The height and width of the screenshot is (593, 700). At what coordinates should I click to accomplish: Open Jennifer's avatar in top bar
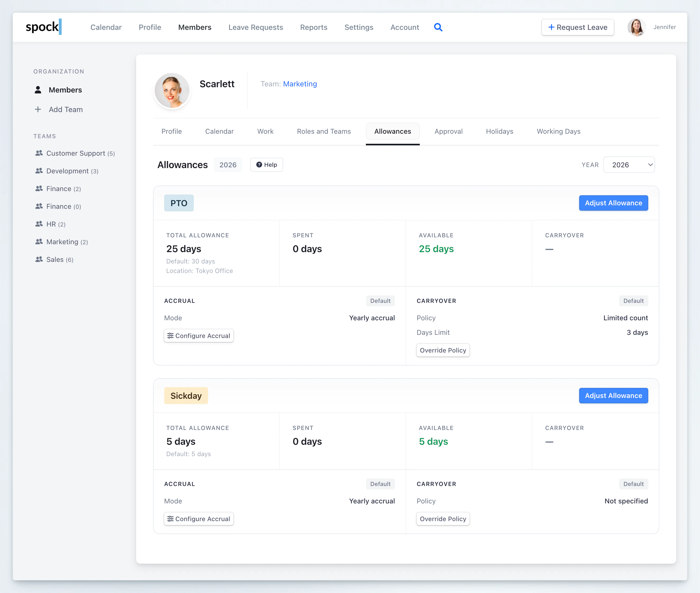pos(636,27)
